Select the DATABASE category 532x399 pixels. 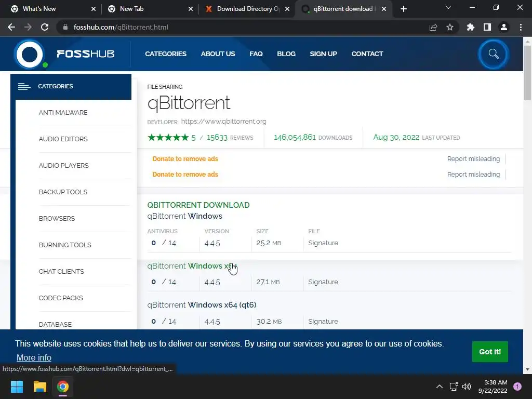55,324
